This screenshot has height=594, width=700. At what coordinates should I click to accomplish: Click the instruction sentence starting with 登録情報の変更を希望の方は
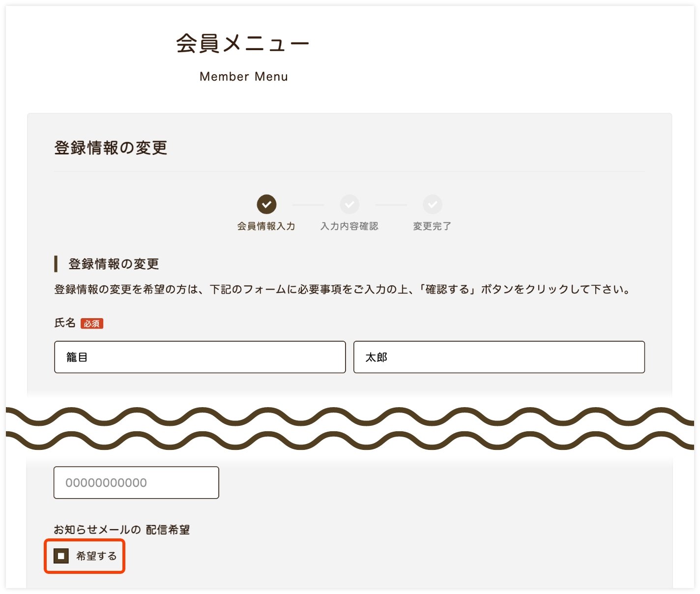pyautogui.click(x=343, y=289)
